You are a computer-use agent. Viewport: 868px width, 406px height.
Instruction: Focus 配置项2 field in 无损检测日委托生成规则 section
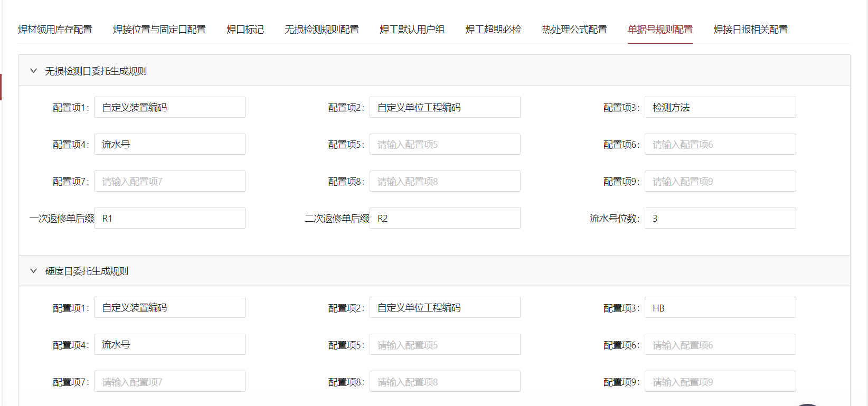tap(445, 107)
